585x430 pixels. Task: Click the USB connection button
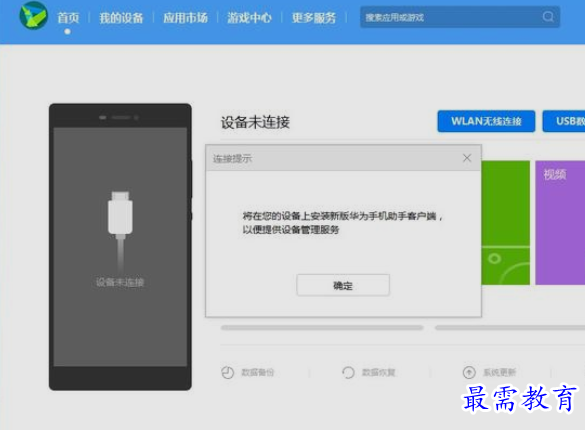click(x=564, y=121)
